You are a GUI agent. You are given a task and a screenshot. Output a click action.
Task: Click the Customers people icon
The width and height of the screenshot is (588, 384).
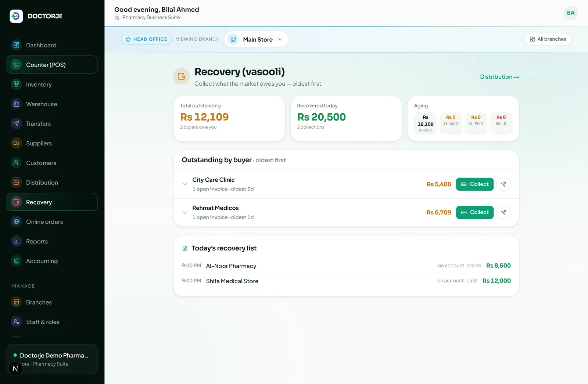[16, 163]
